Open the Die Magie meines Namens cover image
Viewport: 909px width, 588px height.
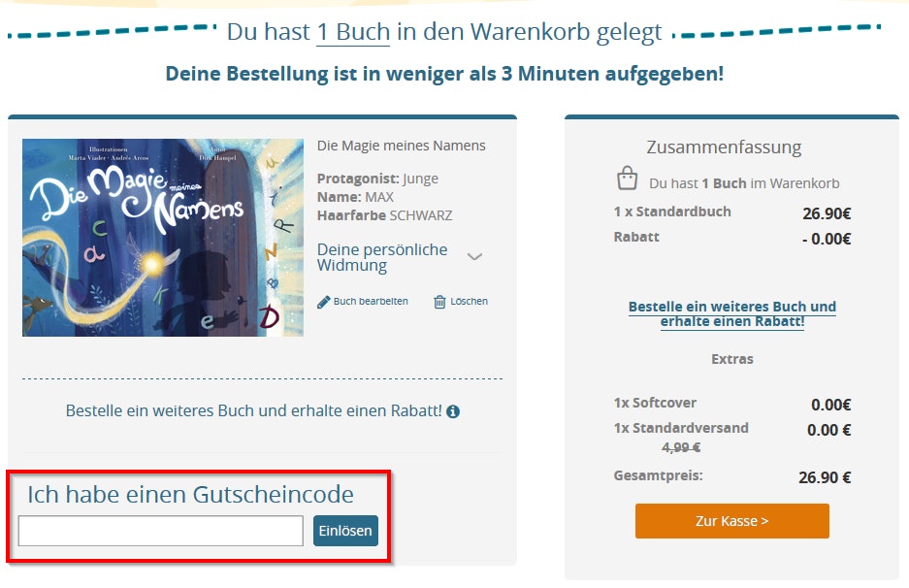pos(163,238)
